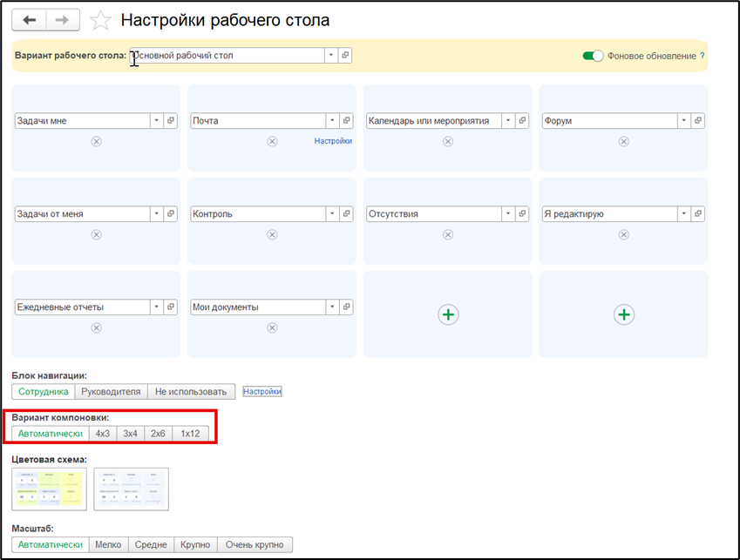Set layout variant to 4x3
740x560 pixels.
point(102,434)
